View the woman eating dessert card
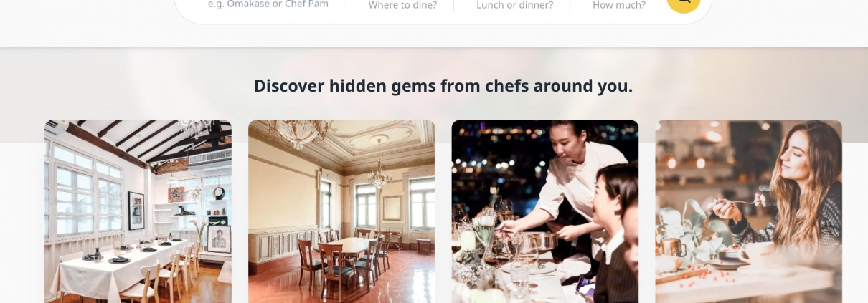This screenshot has height=303, width=868. pyautogui.click(x=748, y=211)
